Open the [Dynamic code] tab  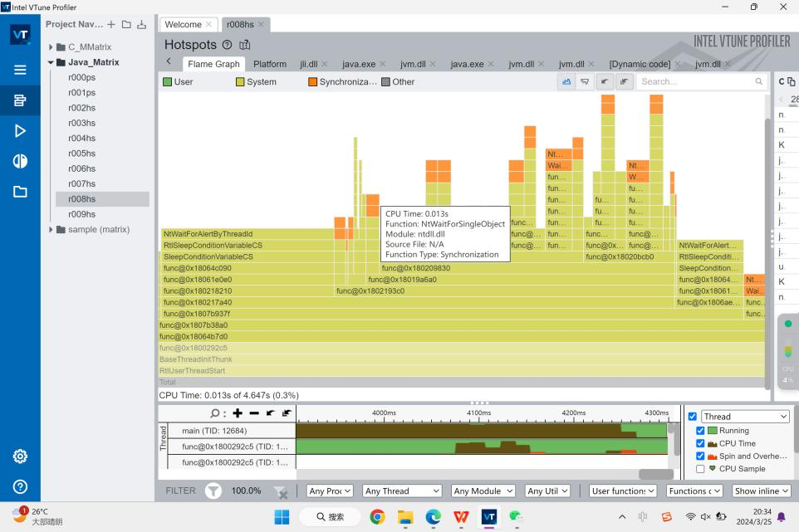640,64
